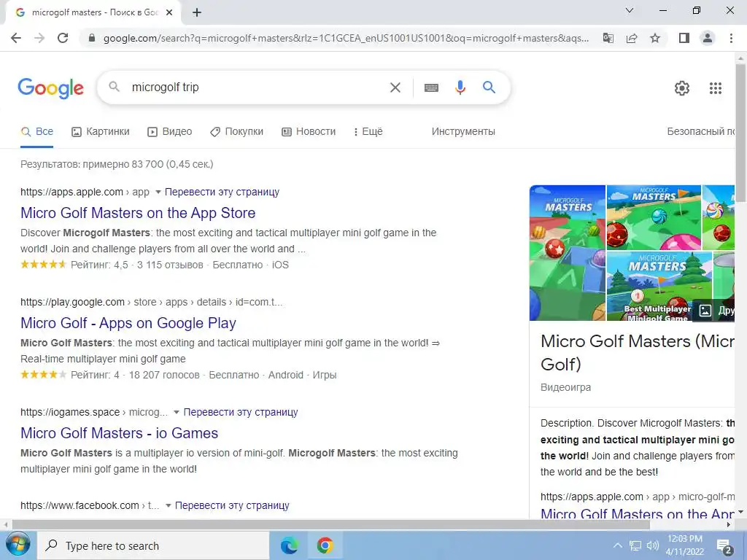Click the Видеоигра label in knowledge panel
This screenshot has height=560, width=747.
tap(565, 387)
